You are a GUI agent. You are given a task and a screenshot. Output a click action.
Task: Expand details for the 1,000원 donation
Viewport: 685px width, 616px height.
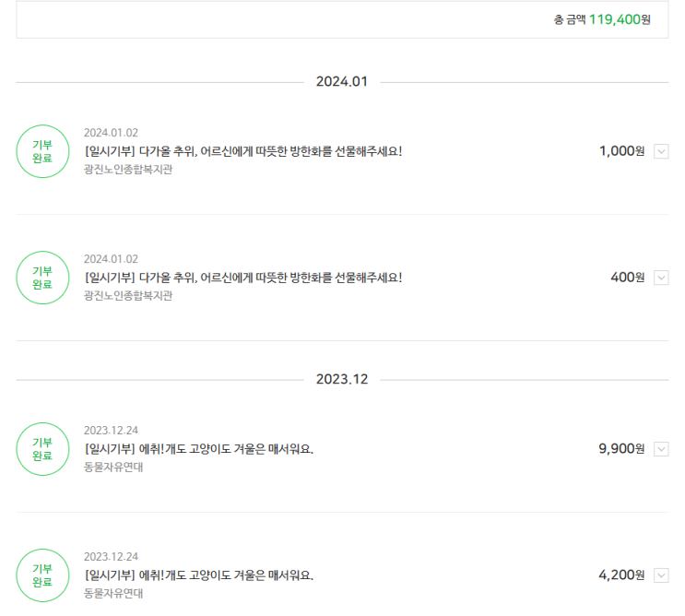[661, 151]
